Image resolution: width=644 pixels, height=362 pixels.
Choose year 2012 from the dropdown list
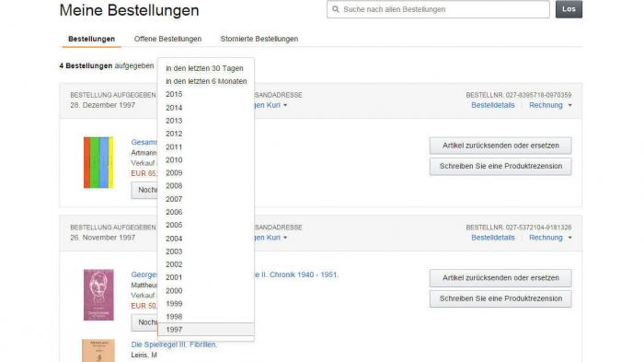[206, 134]
